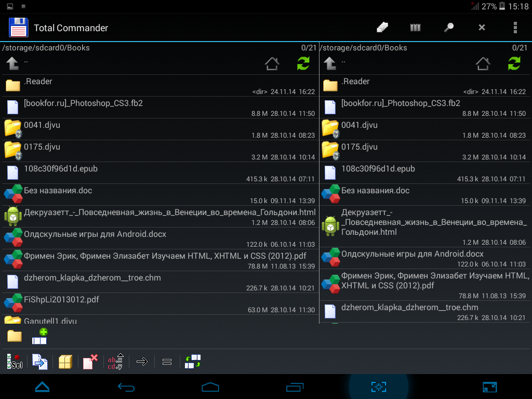Tap the X exit icon in top bar
The image size is (532, 399).
[482, 28]
